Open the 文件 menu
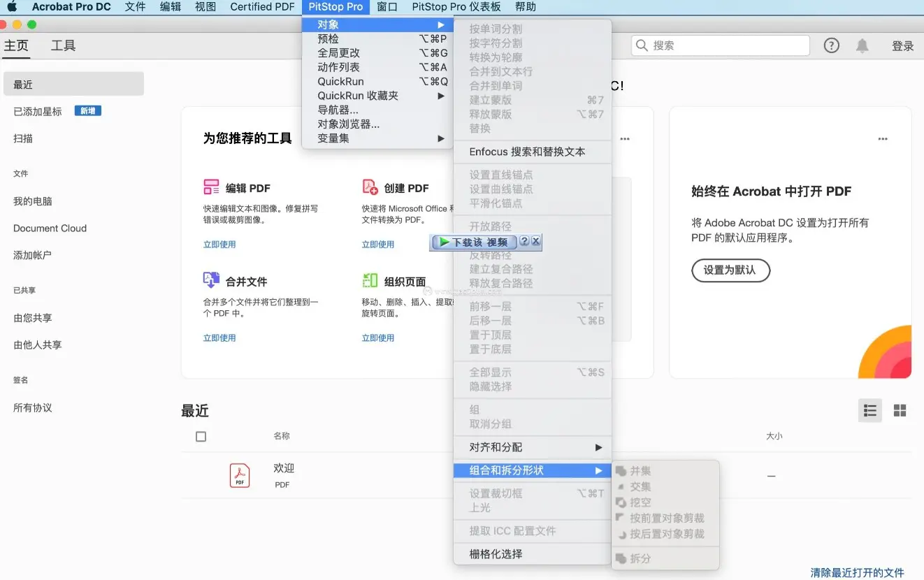 136,7
